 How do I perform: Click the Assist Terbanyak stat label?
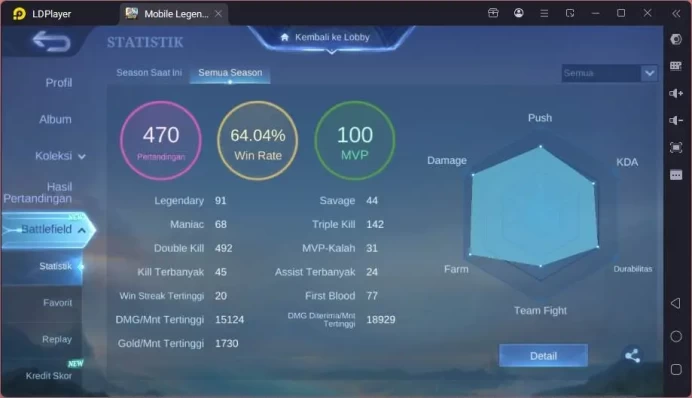pos(315,272)
